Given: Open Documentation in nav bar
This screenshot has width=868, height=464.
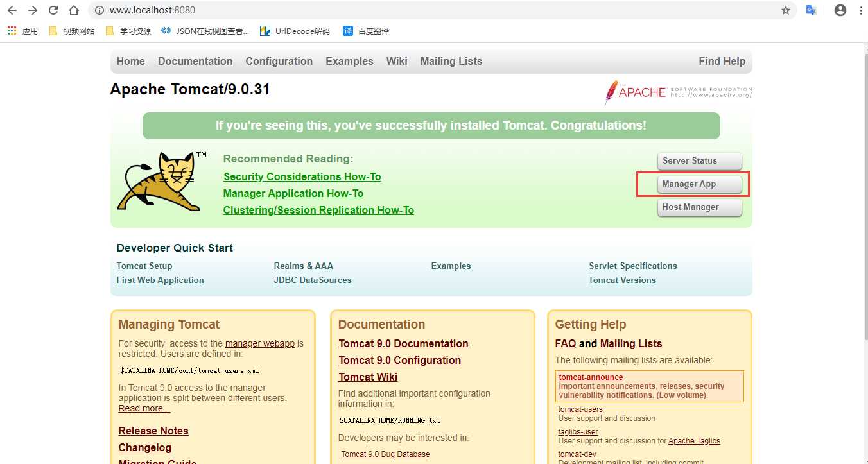Looking at the screenshot, I should [x=195, y=61].
